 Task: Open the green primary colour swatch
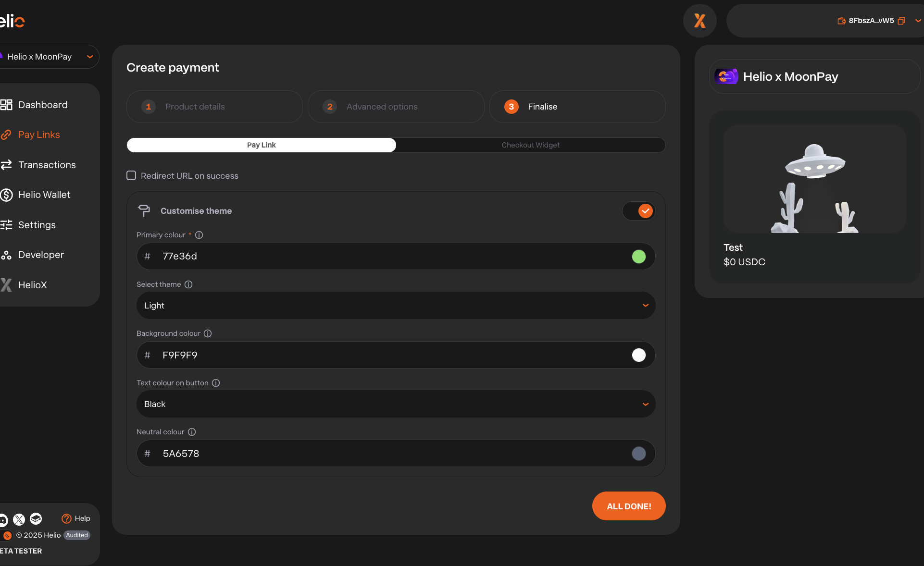[639, 257]
